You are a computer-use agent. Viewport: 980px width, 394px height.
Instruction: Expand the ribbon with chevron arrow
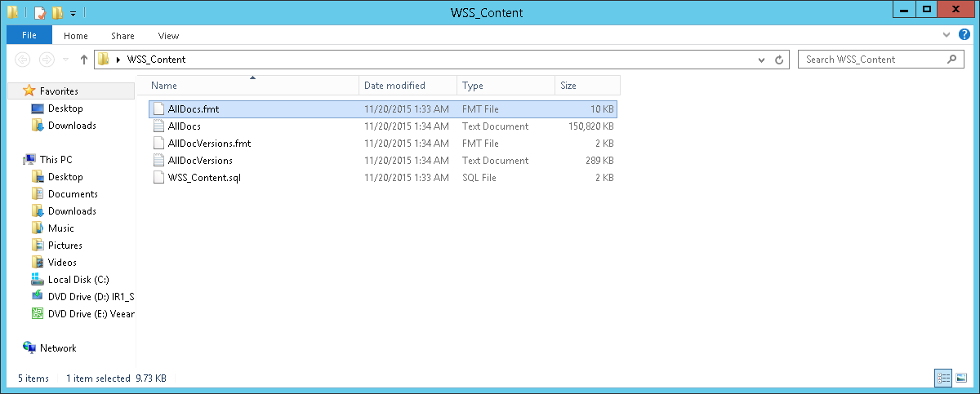click(947, 35)
